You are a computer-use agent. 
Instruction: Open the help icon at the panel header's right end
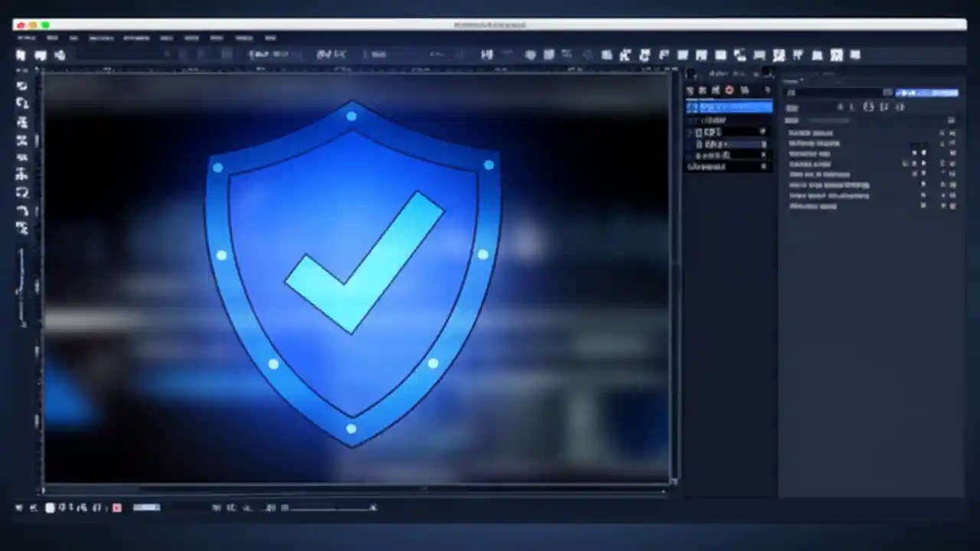click(768, 90)
